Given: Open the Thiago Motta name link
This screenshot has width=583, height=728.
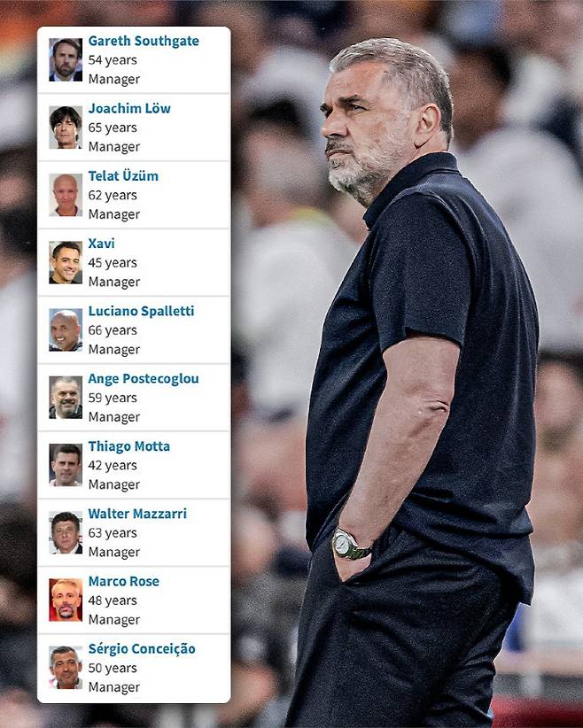Looking at the screenshot, I should [129, 446].
